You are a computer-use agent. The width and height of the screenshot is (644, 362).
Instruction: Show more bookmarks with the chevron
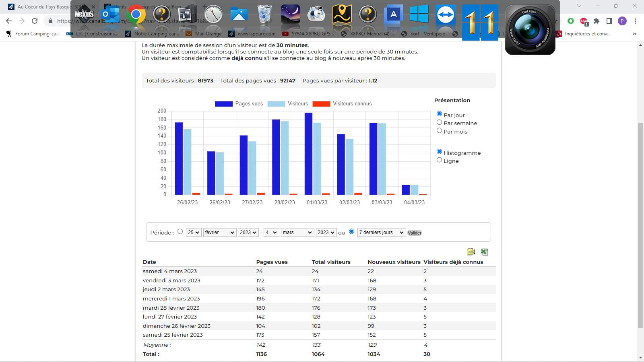coord(635,34)
